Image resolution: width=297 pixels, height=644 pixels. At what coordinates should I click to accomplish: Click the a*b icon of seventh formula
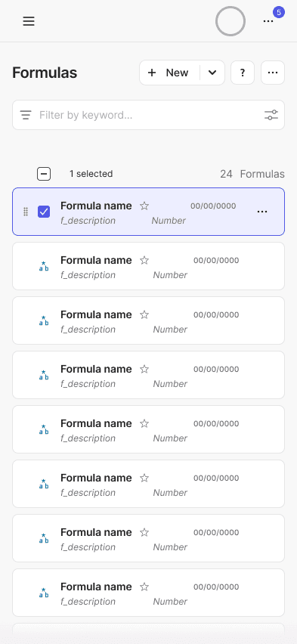(x=44, y=538)
